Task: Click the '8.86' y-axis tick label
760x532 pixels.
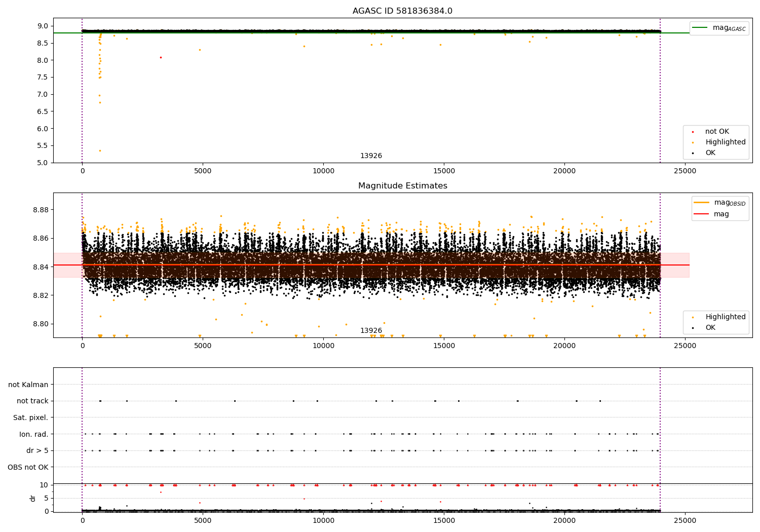Action: coord(41,239)
